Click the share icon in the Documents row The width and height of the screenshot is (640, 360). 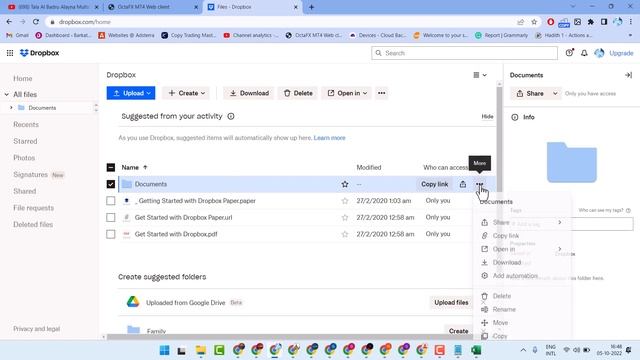coord(462,184)
